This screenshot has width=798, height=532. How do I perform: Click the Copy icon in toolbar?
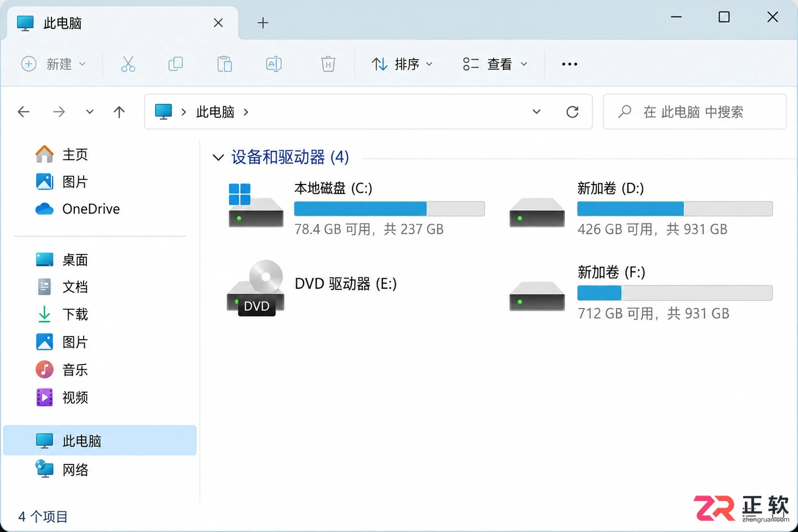(176, 64)
